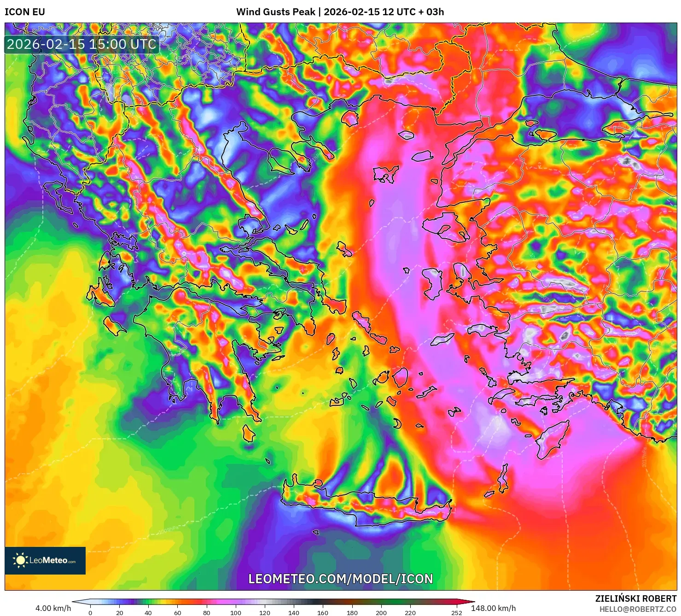This screenshot has height=616, width=681.
Task: Click the LeoMeteo watermark badge
Action: click(45, 562)
